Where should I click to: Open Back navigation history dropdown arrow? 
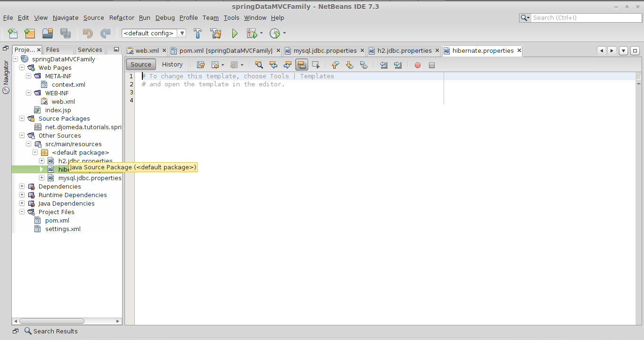tap(223, 65)
